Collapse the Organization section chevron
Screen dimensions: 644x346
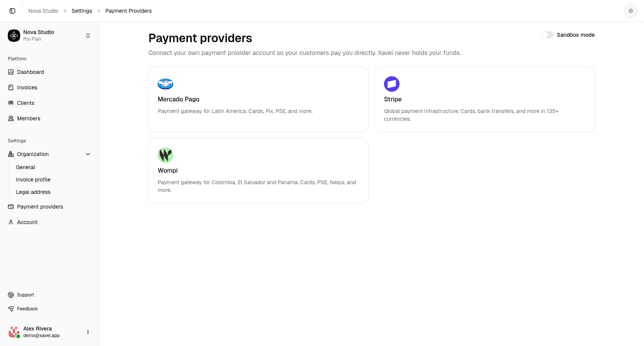[x=88, y=154]
